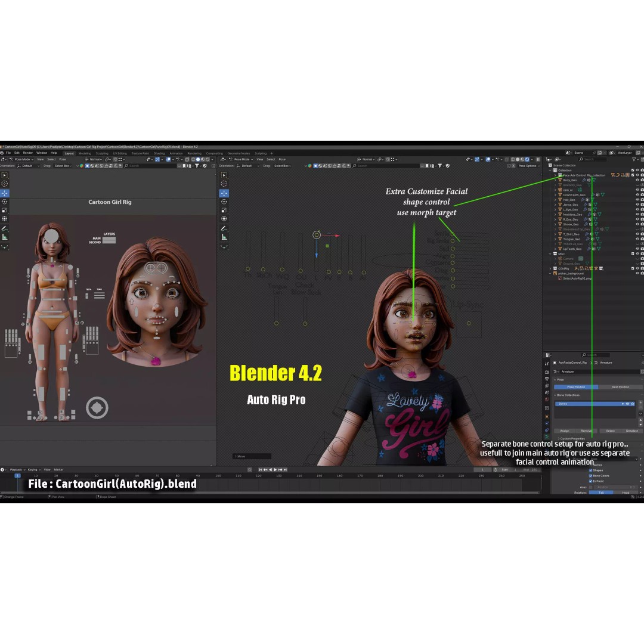Select rendered shading mode in the left viewport header
This screenshot has width=644, height=644.
208,159
